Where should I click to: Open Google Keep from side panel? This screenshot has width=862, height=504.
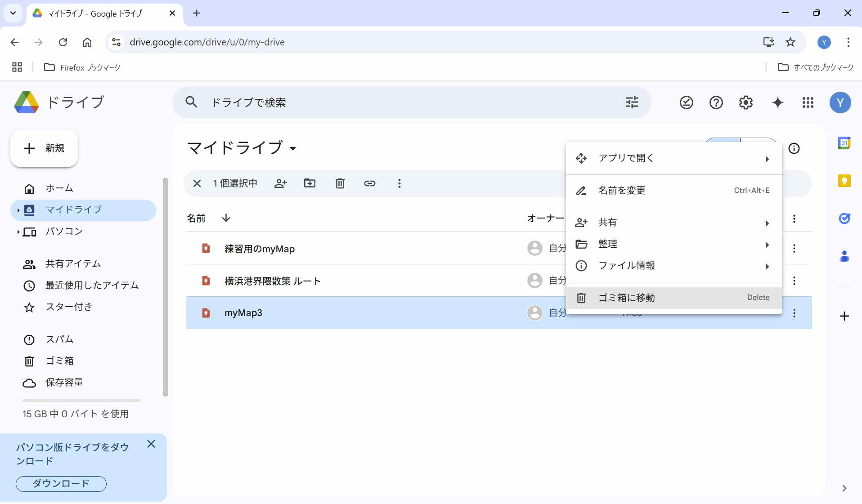(x=844, y=181)
